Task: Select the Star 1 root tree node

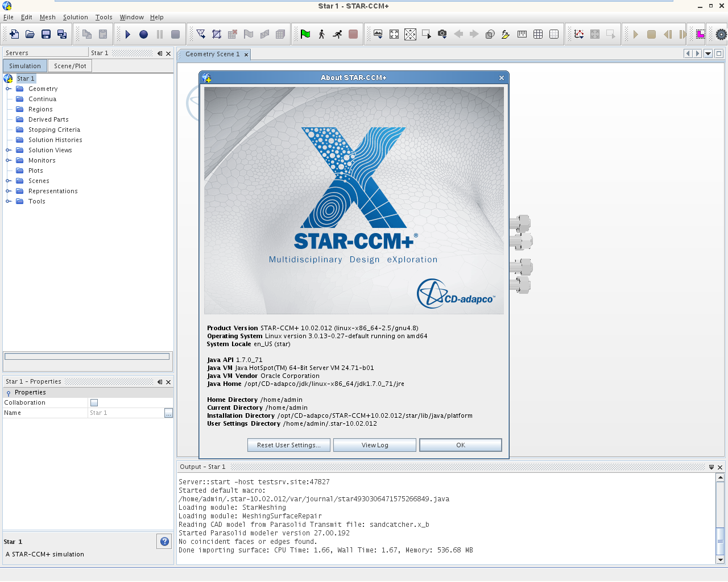Action: 26,78
